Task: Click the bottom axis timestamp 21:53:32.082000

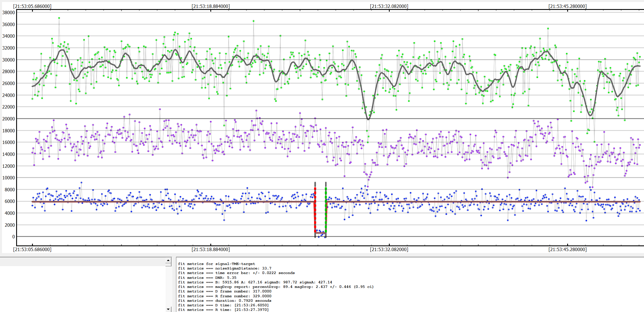Action: (389, 249)
